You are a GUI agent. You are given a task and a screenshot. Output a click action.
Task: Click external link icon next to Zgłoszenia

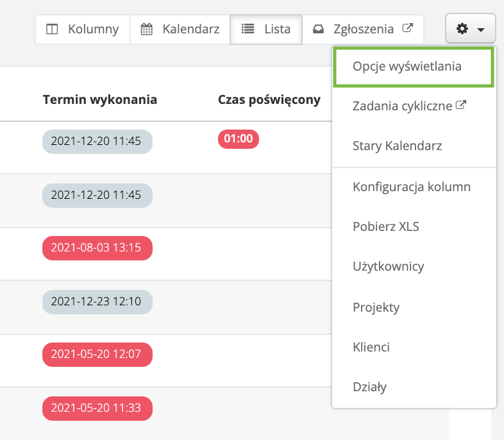coord(407,29)
